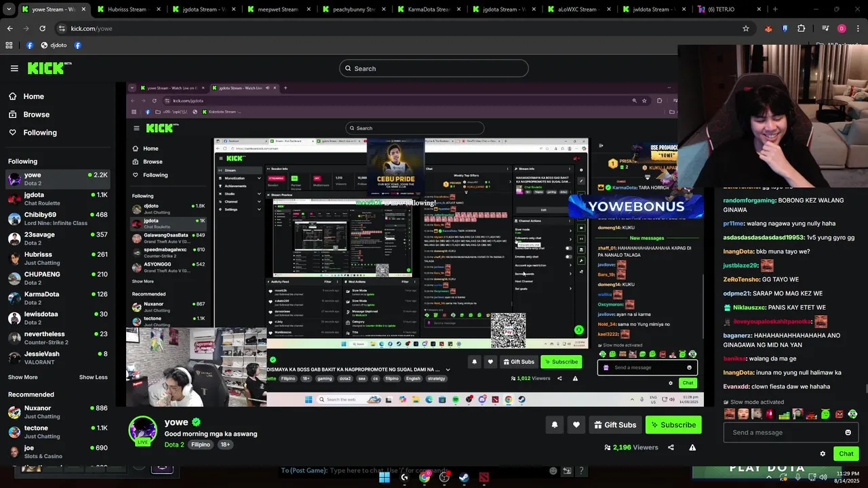Viewport: 868px width, 488px height.
Task: Open CHUPAENG channel in the sidebar
Action: (x=58, y=278)
